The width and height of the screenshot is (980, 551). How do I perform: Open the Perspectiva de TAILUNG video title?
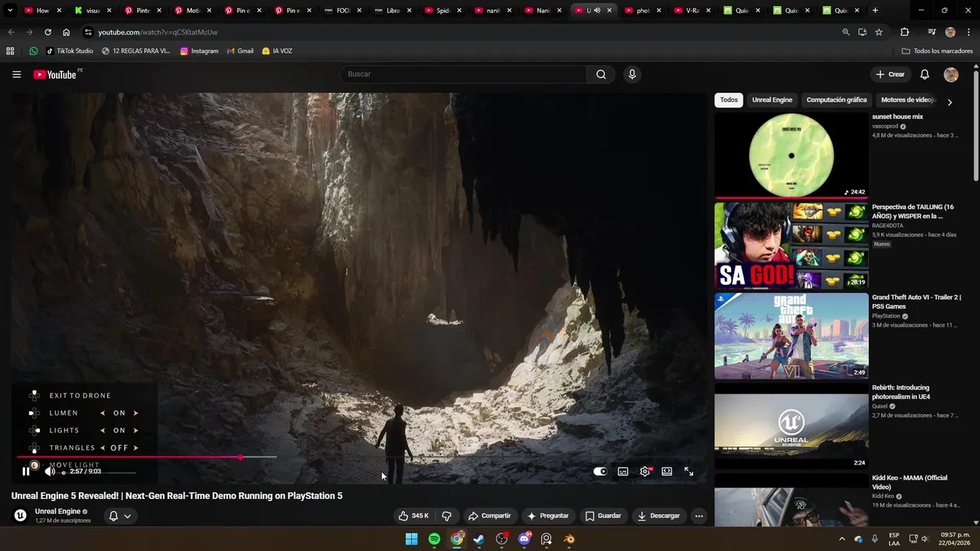tap(913, 211)
